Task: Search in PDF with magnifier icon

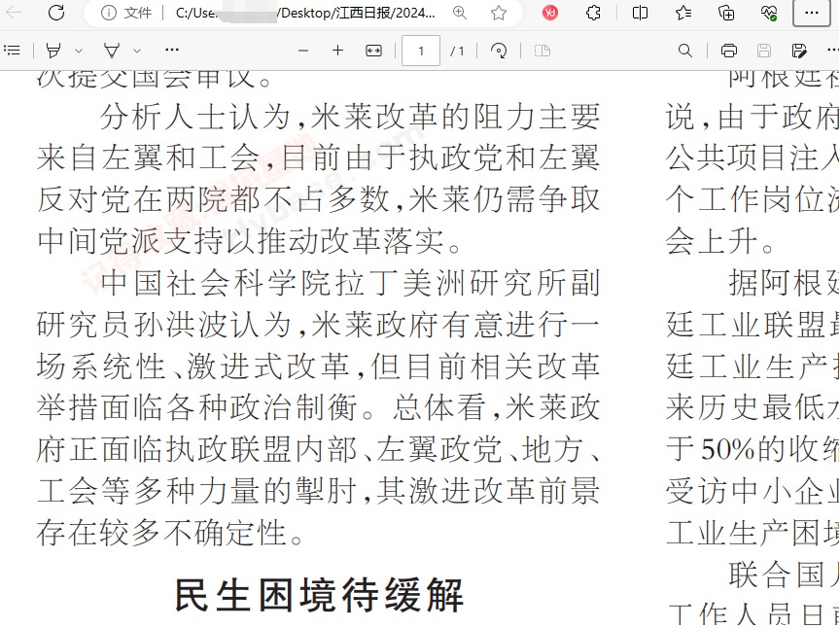Action: [684, 51]
